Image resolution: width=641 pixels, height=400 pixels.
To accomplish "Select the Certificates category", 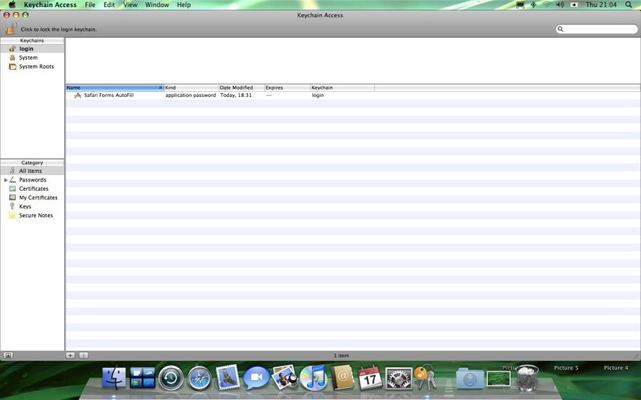I will pyautogui.click(x=34, y=189).
